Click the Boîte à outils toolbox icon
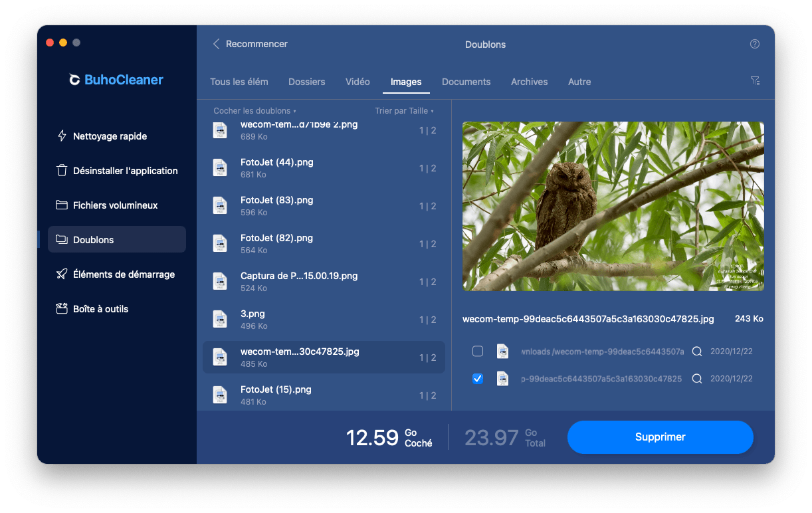The height and width of the screenshot is (513, 812). [62, 308]
